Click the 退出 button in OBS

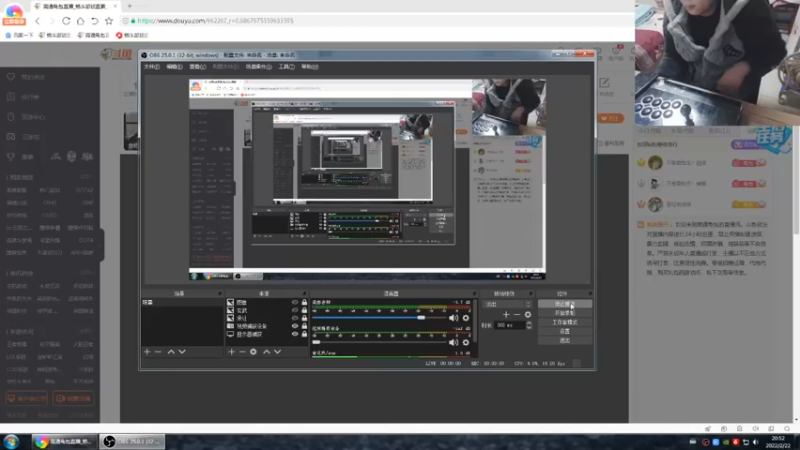click(565, 340)
